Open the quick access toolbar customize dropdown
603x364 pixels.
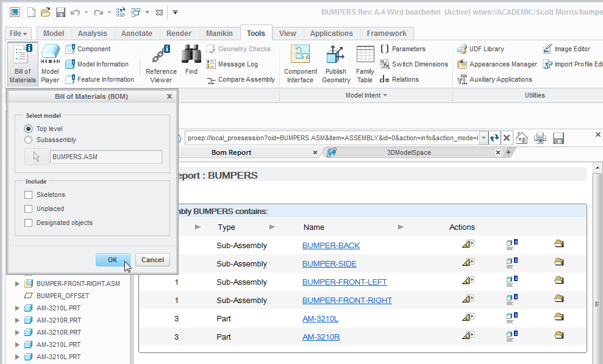tap(175, 12)
